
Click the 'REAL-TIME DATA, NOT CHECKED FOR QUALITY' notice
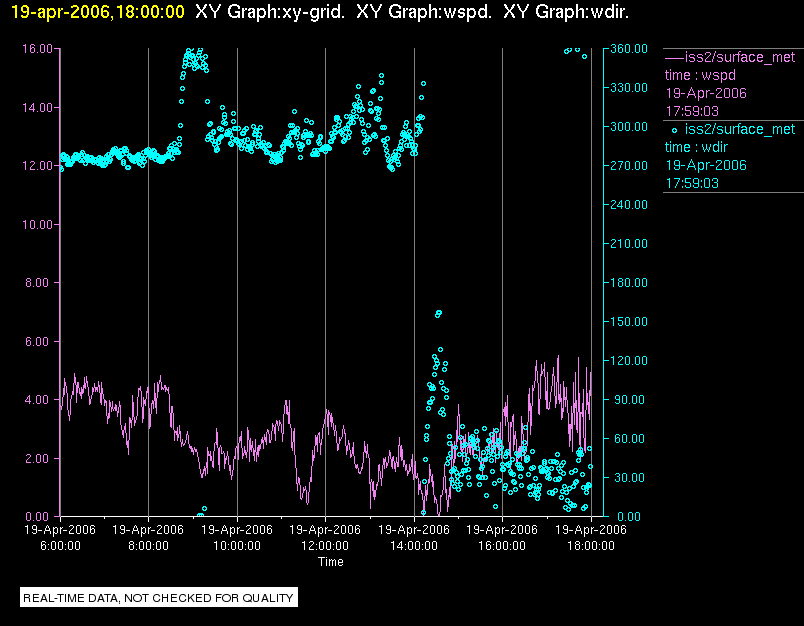coord(158,598)
